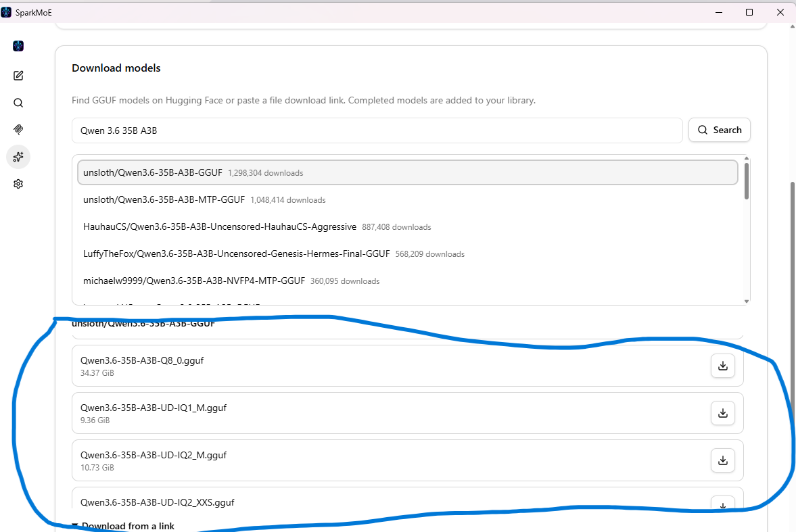The height and width of the screenshot is (532, 796).
Task: Download the Qwen3.6-35B-A3B-UD-IQ1_M.gguf file
Action: click(723, 413)
